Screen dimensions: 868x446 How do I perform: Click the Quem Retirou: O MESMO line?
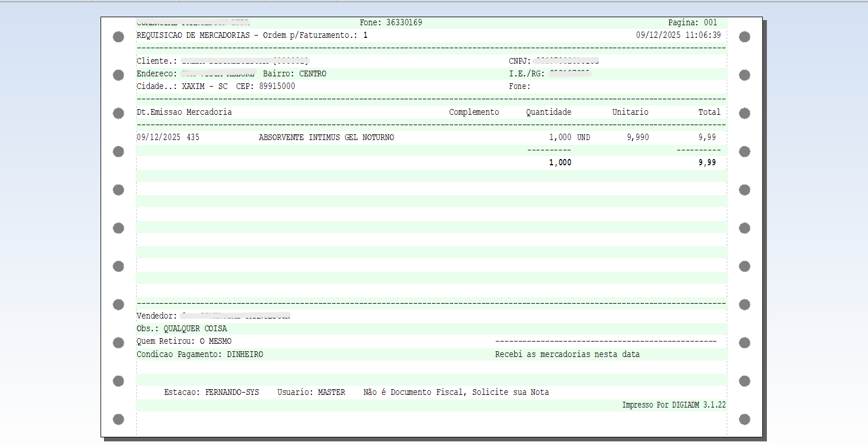[x=184, y=342]
